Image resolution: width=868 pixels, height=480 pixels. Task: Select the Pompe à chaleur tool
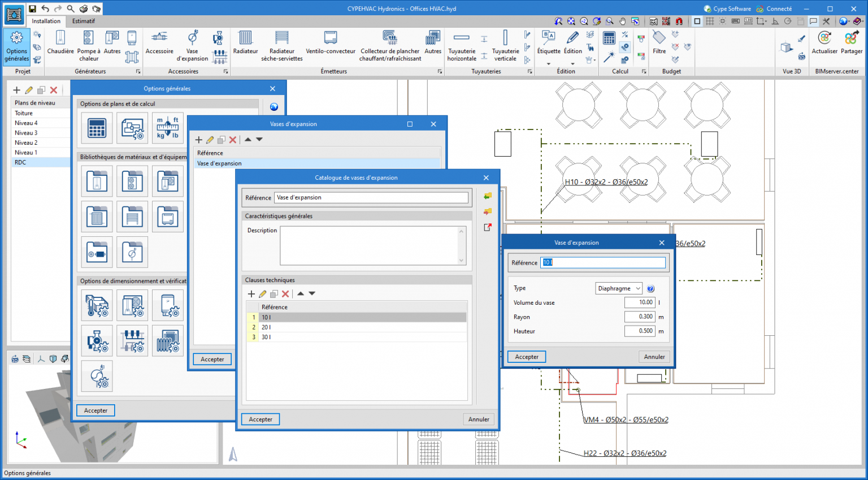pyautogui.click(x=89, y=46)
